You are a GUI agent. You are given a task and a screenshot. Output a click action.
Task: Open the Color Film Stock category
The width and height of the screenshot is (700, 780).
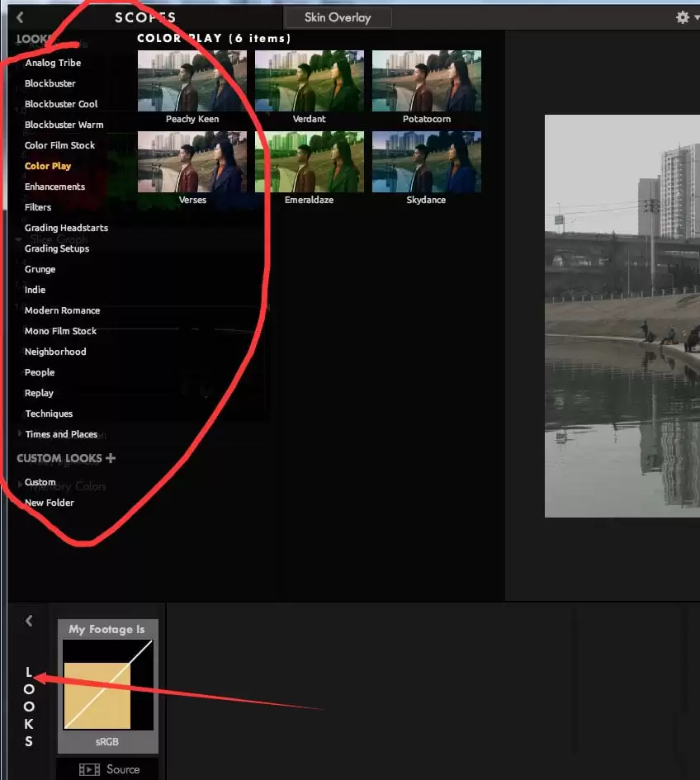pos(59,145)
